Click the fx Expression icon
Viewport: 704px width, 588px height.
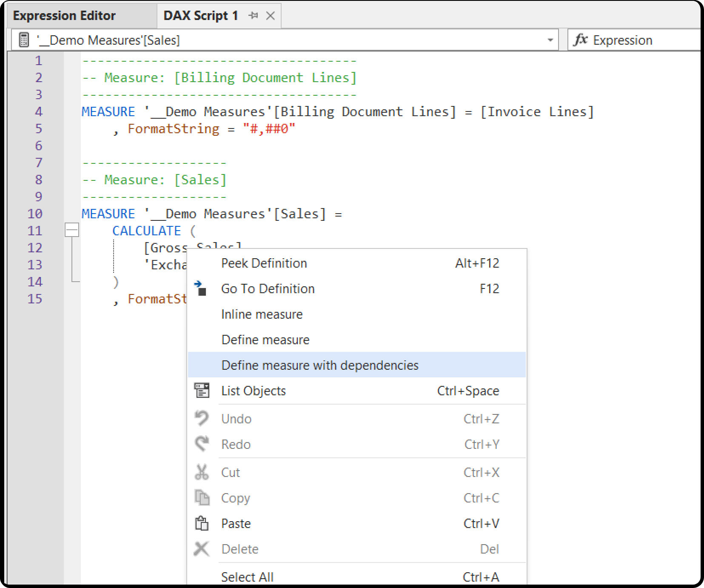pyautogui.click(x=580, y=40)
